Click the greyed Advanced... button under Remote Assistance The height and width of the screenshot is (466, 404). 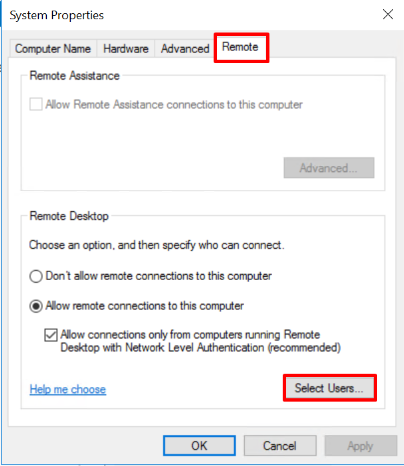[x=329, y=168]
